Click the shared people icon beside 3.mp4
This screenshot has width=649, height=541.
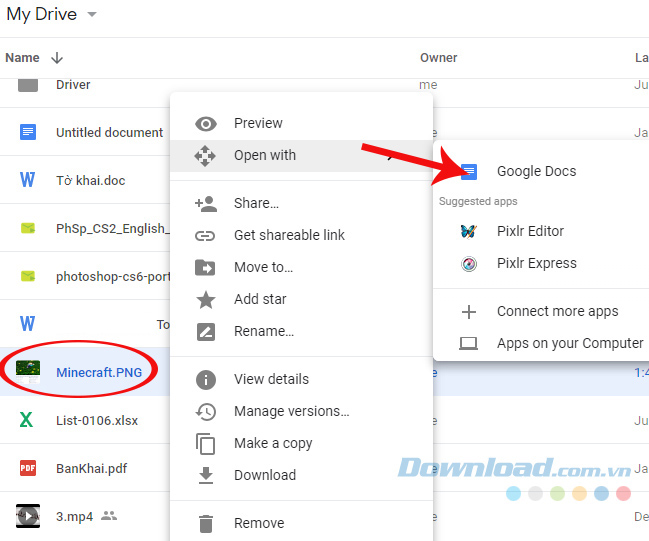109,515
